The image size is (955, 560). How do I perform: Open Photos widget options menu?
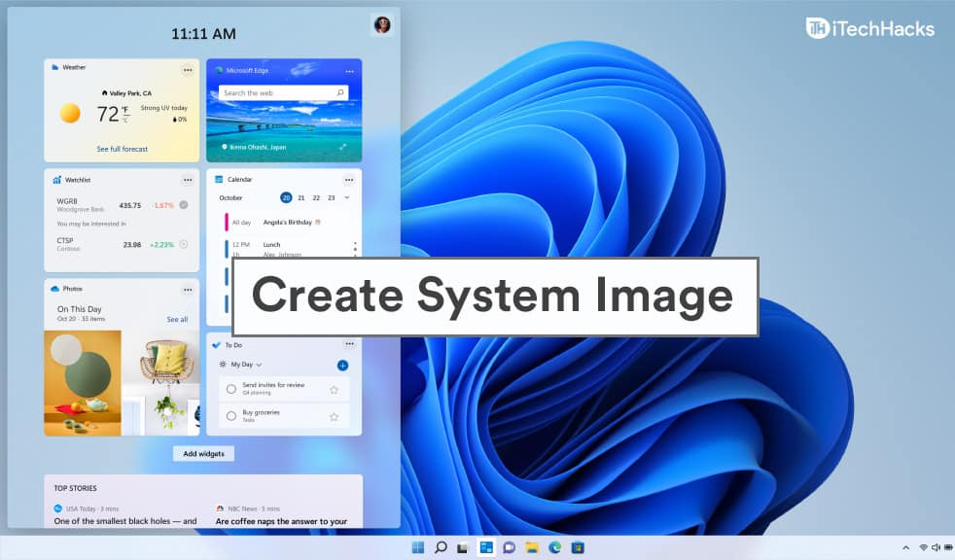[188, 290]
